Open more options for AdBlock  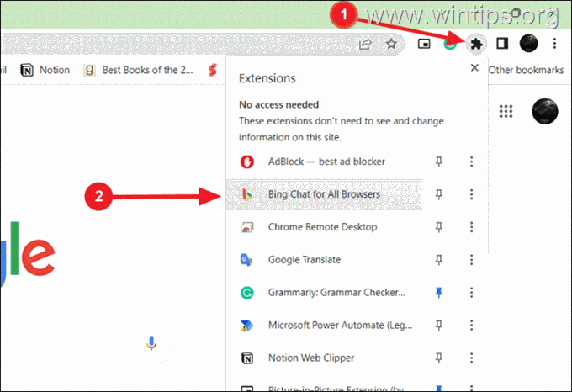tap(471, 162)
